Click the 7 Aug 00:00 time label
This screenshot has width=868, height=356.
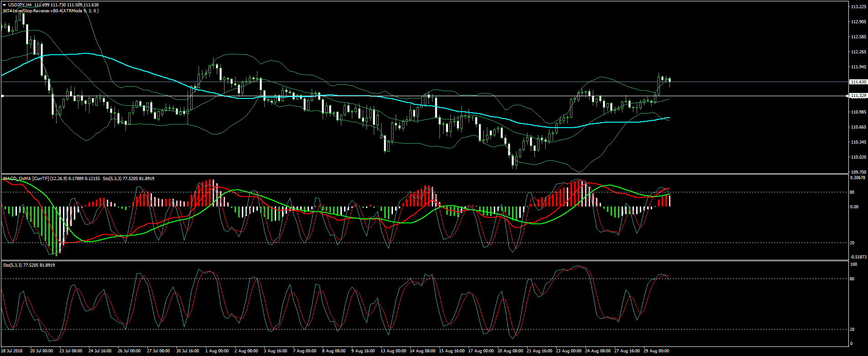coord(305,351)
